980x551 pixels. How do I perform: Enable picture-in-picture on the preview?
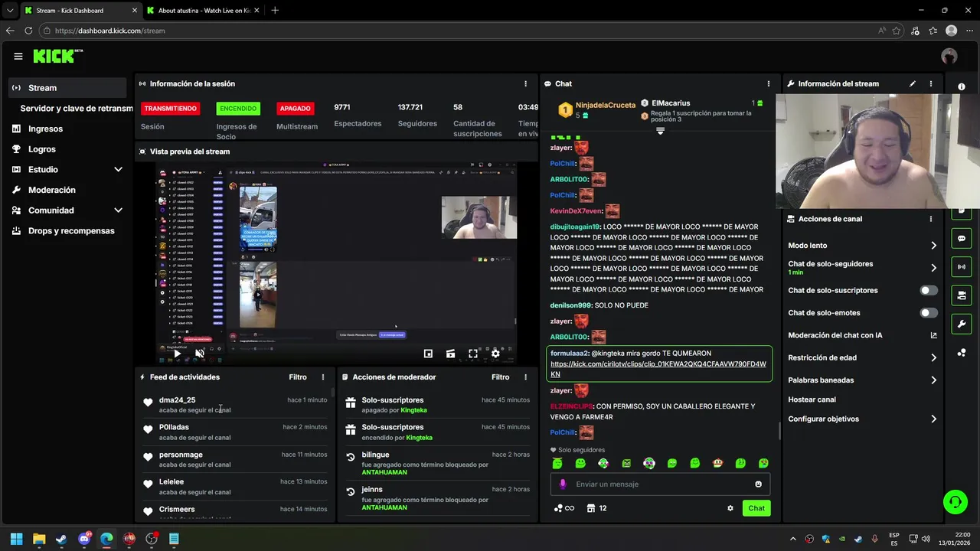(x=428, y=354)
